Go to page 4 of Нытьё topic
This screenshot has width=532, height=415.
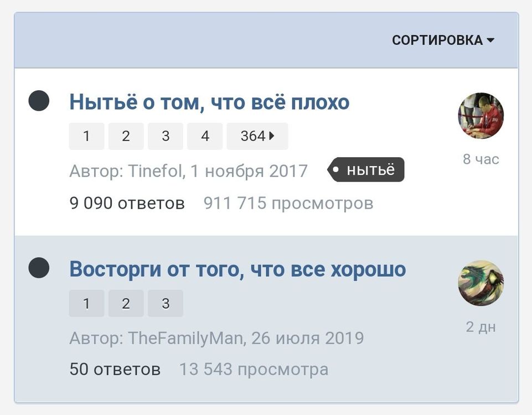tap(205, 136)
